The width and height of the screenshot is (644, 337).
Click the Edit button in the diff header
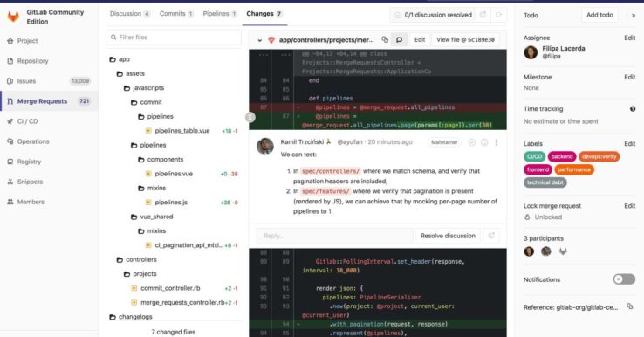420,40
